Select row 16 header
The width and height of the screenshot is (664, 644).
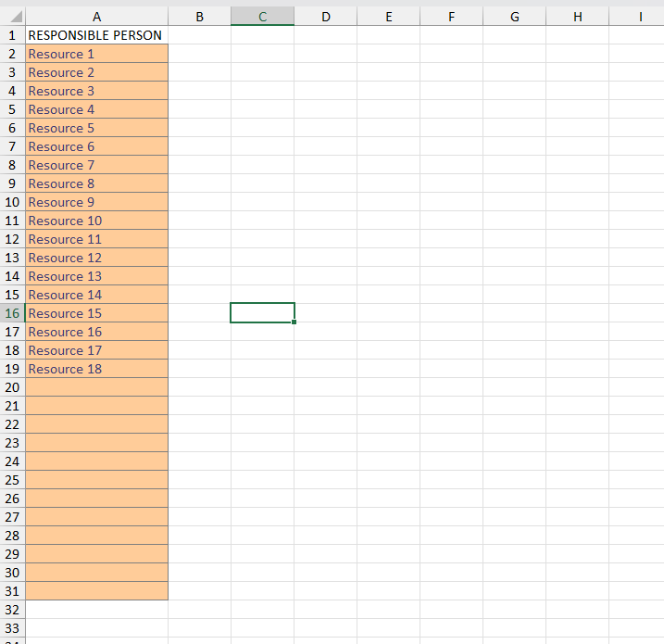(12, 313)
